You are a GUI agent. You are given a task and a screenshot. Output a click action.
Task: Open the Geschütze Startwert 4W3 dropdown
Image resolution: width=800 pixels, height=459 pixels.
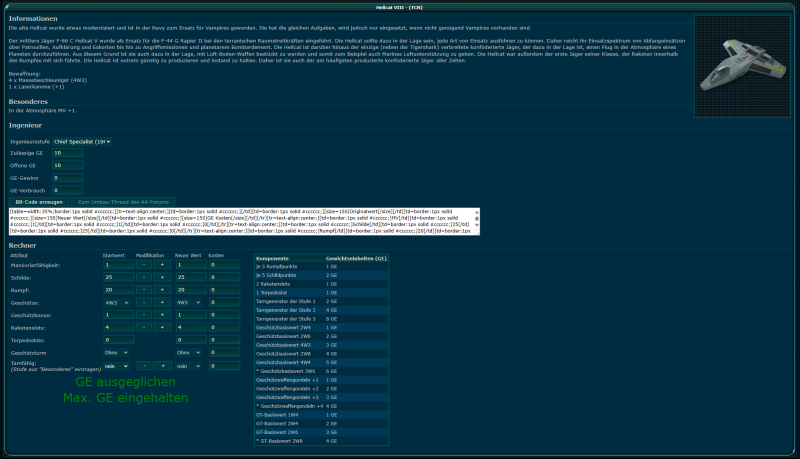[116, 303]
